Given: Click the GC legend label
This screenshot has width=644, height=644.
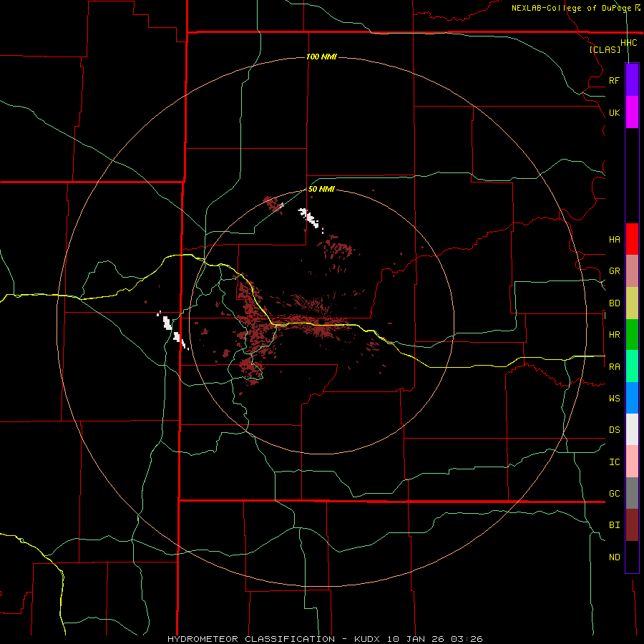Looking at the screenshot, I should coord(614,494).
